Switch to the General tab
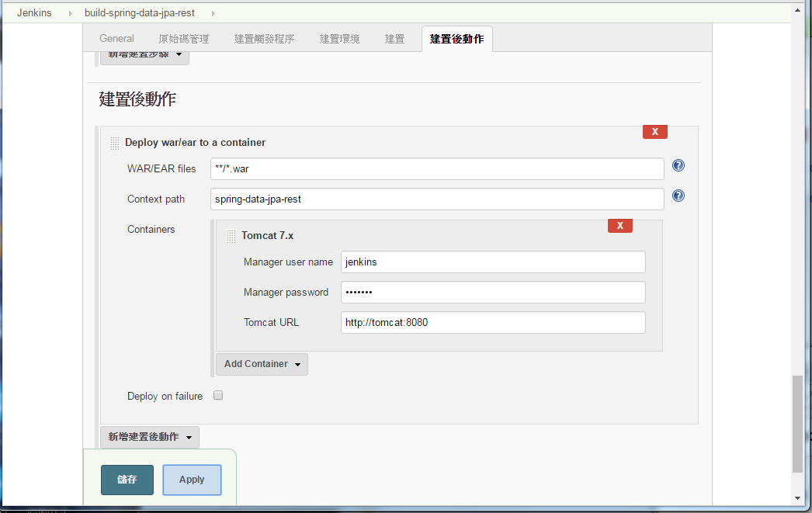The width and height of the screenshot is (812, 513). point(116,39)
